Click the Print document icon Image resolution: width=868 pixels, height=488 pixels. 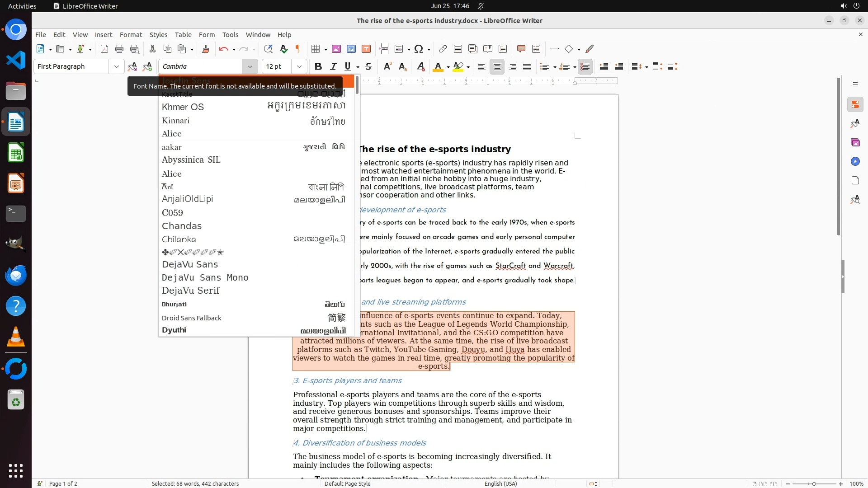coord(119,49)
